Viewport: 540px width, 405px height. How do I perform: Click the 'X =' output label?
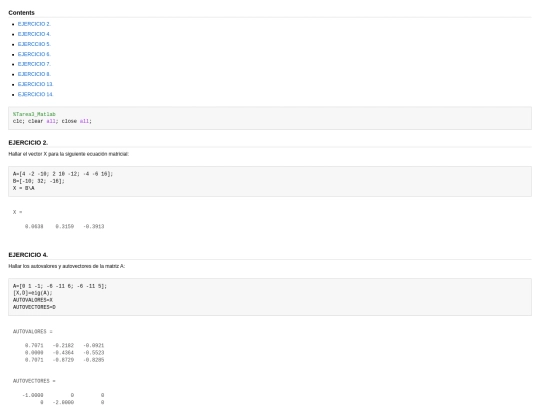(x=18, y=212)
